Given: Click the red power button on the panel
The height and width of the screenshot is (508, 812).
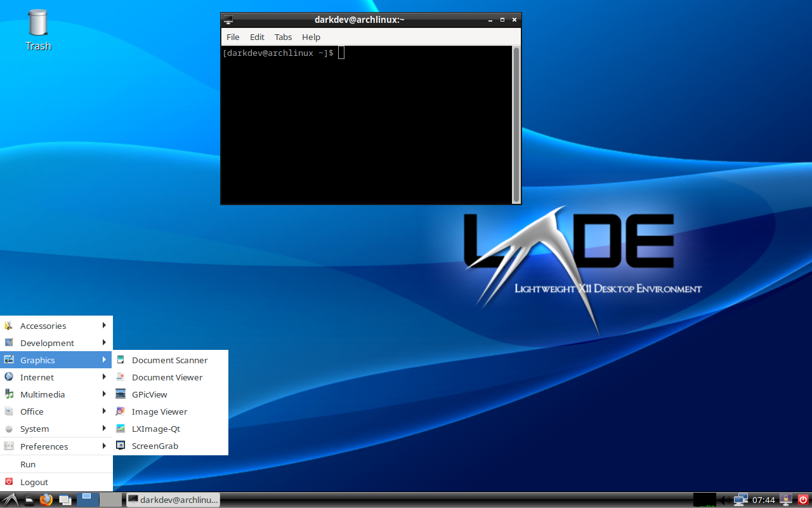Looking at the screenshot, I should coord(803,500).
